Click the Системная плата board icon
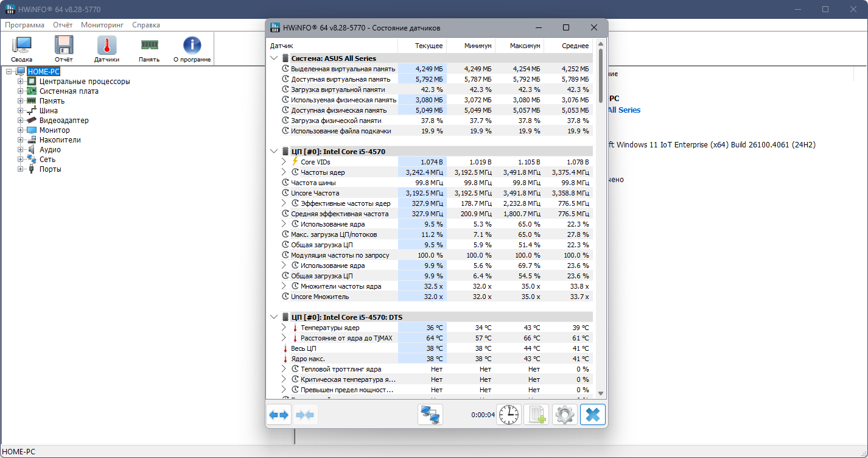 click(32, 91)
